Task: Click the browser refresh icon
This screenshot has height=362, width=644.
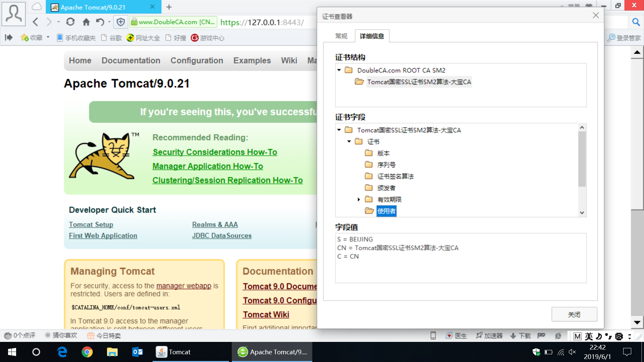Action: click(x=70, y=22)
